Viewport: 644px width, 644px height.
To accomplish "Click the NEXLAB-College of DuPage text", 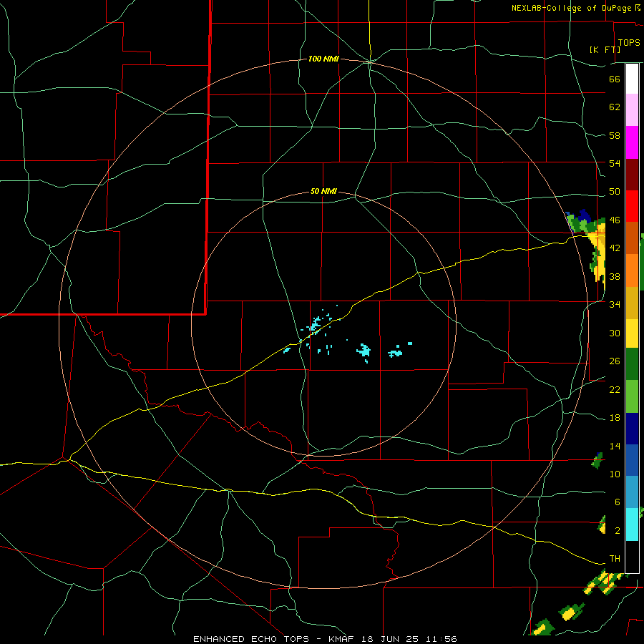I will pos(571,8).
